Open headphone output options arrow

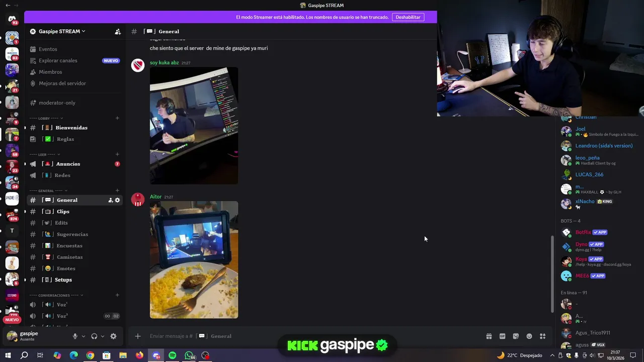(x=103, y=336)
